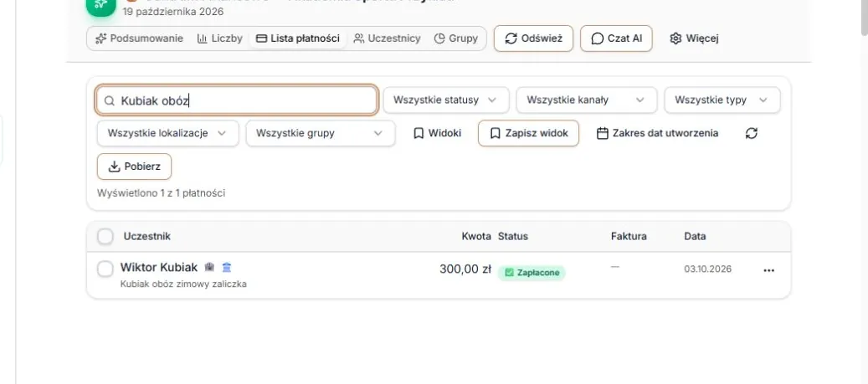The height and width of the screenshot is (384, 868).
Task: Open the Podsumowanie tab
Action: click(139, 38)
